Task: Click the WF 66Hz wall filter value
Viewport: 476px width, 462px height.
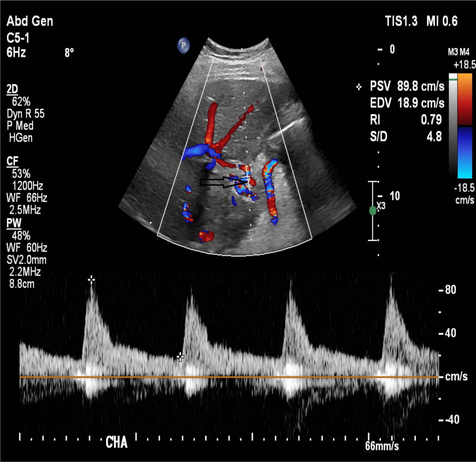Action: coord(27,198)
